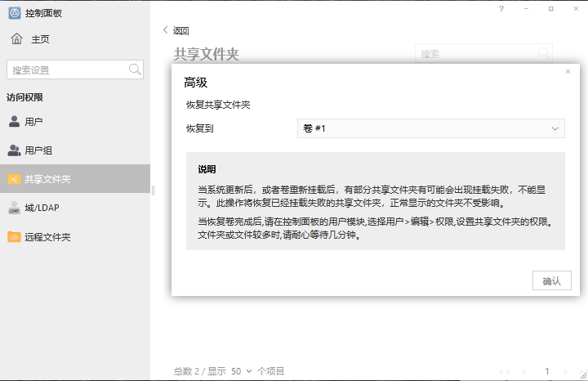Viewport: 588px width, 381px height.
Task: Click the 控制面板 app icon
Action: pos(15,13)
